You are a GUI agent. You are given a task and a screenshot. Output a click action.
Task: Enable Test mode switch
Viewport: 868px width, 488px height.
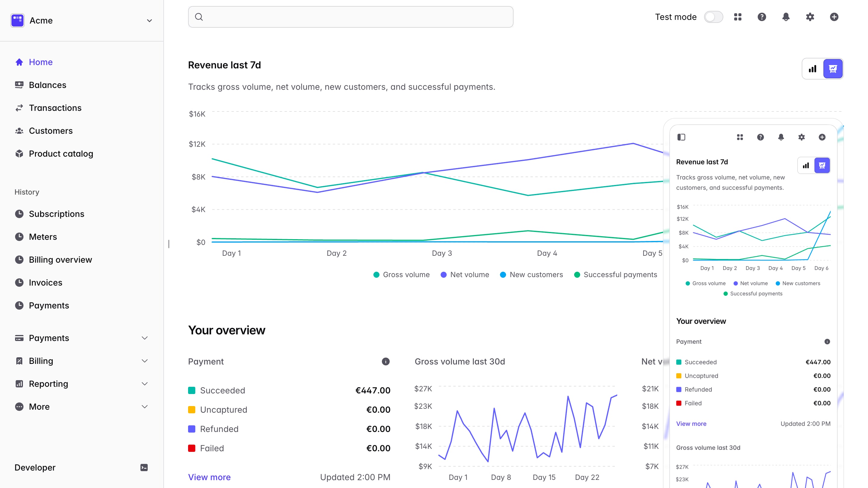pos(713,17)
